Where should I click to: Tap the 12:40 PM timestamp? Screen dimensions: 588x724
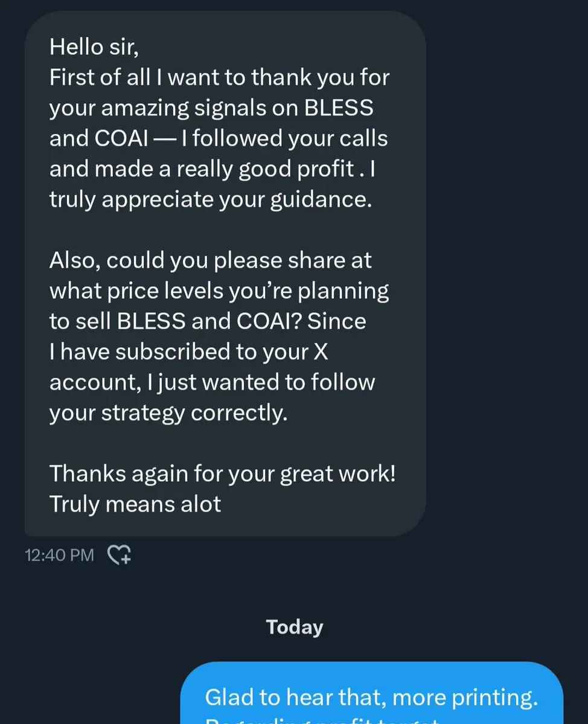60,555
